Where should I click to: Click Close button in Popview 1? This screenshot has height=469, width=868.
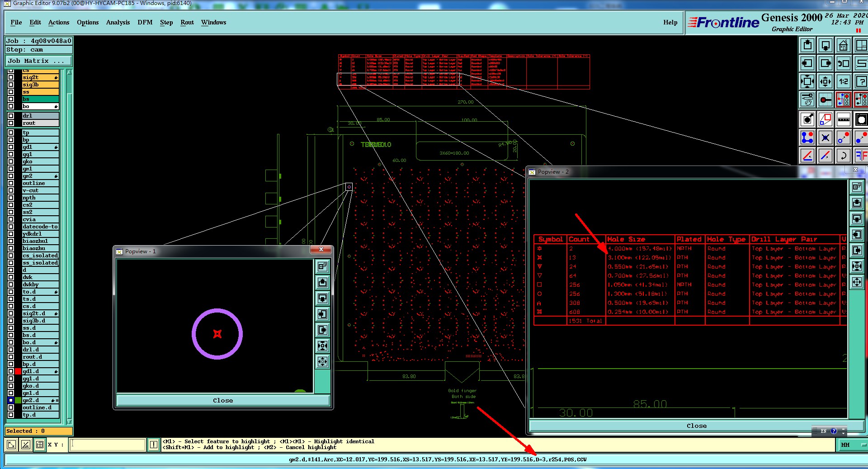tap(223, 400)
